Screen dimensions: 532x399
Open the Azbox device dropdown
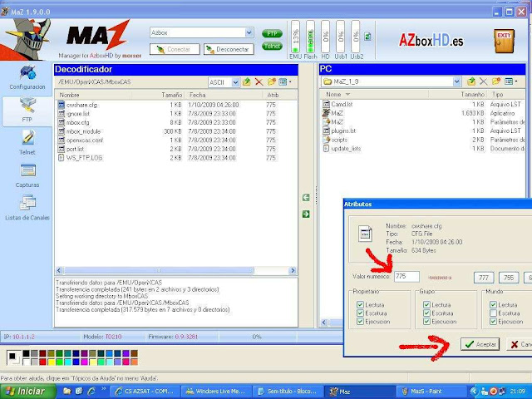(249, 33)
